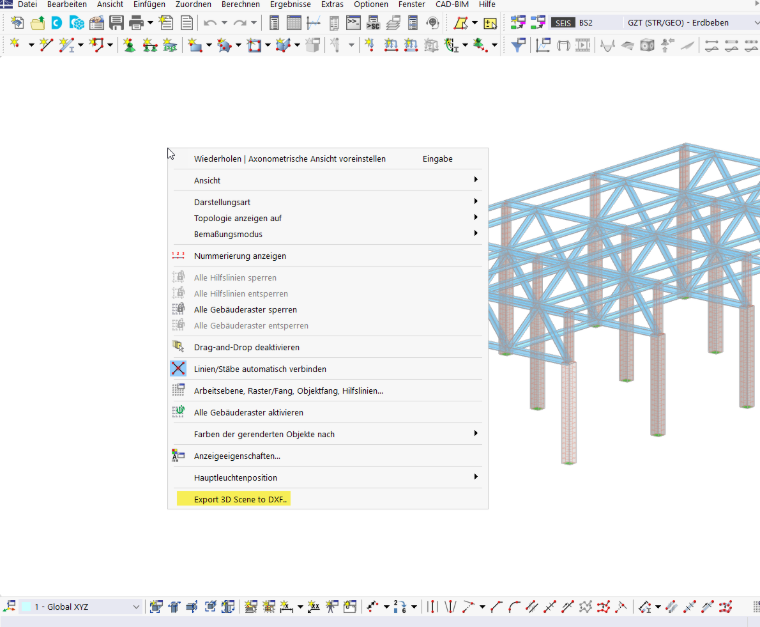This screenshot has width=760, height=627.
Task: Select the new line tool
Action: click(x=46, y=45)
